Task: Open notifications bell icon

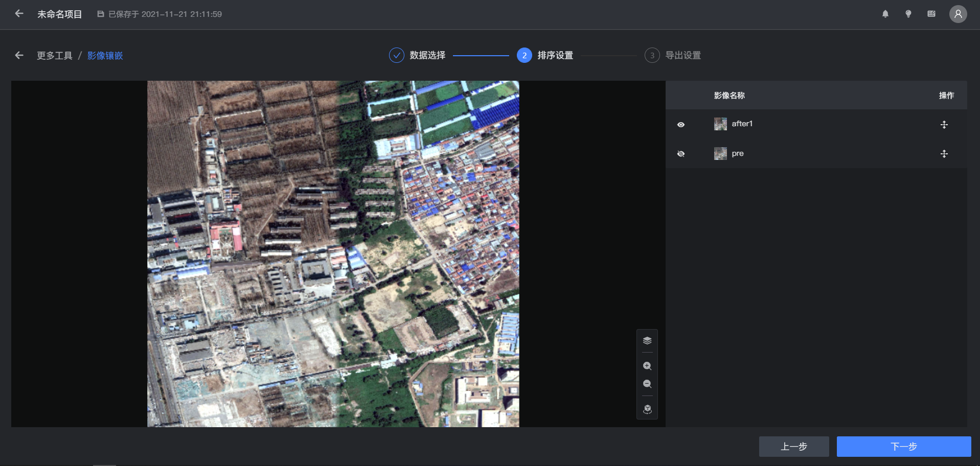Action: [x=885, y=14]
